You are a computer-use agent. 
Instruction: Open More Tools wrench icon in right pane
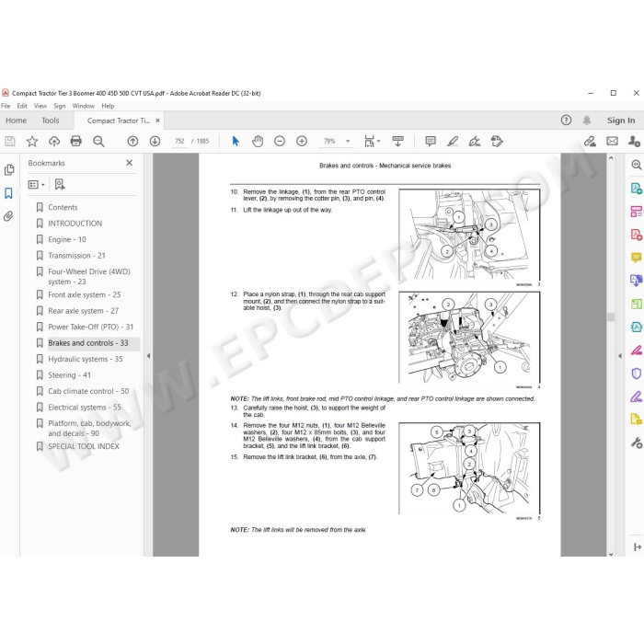(x=637, y=443)
